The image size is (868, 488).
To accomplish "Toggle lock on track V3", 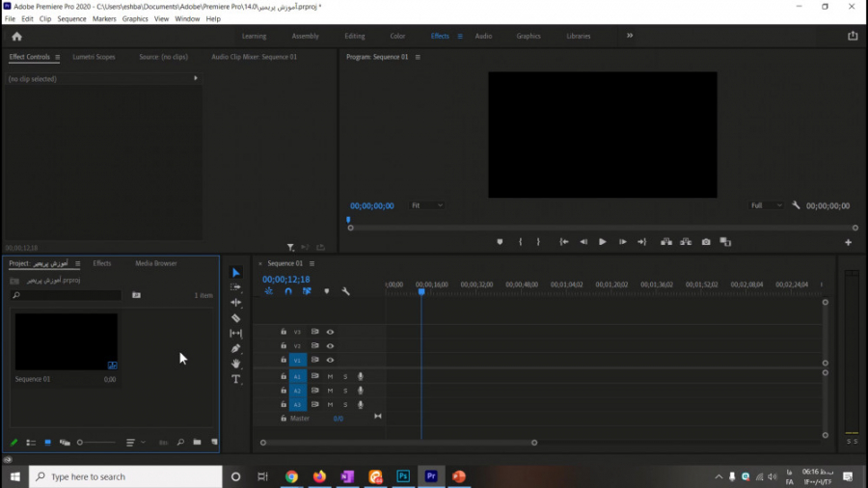I will [x=284, y=332].
